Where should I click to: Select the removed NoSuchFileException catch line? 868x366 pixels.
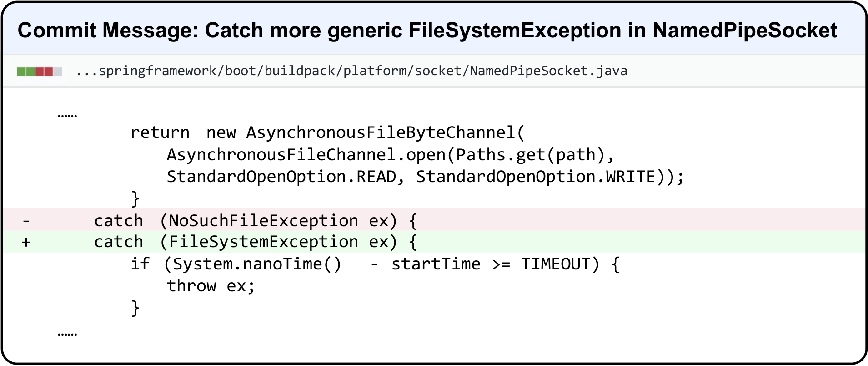pyautogui.click(x=434, y=220)
